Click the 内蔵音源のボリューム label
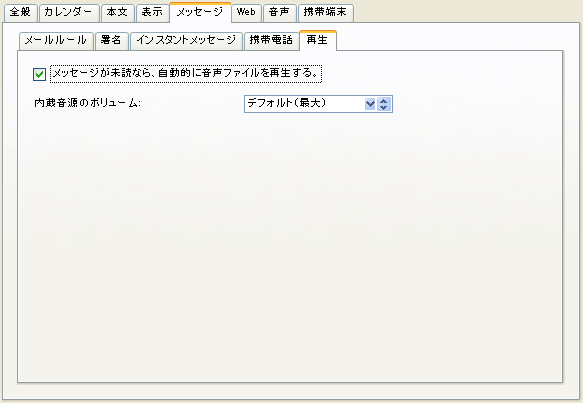 [x=87, y=103]
